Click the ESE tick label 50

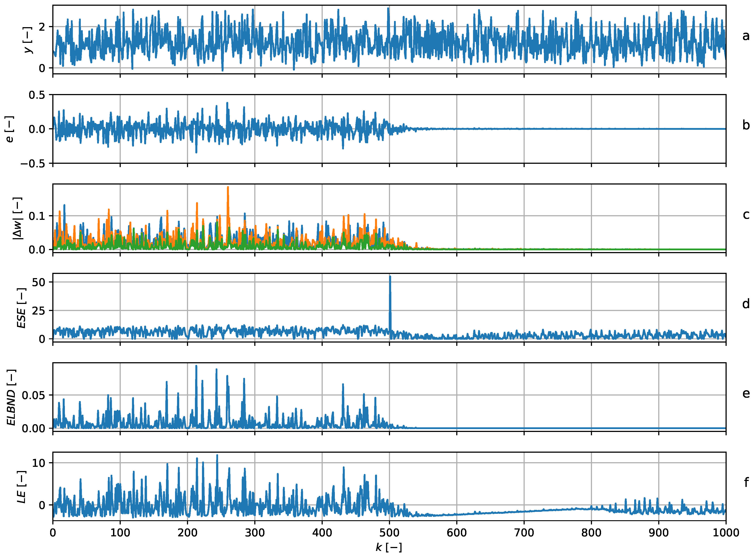click(x=38, y=282)
